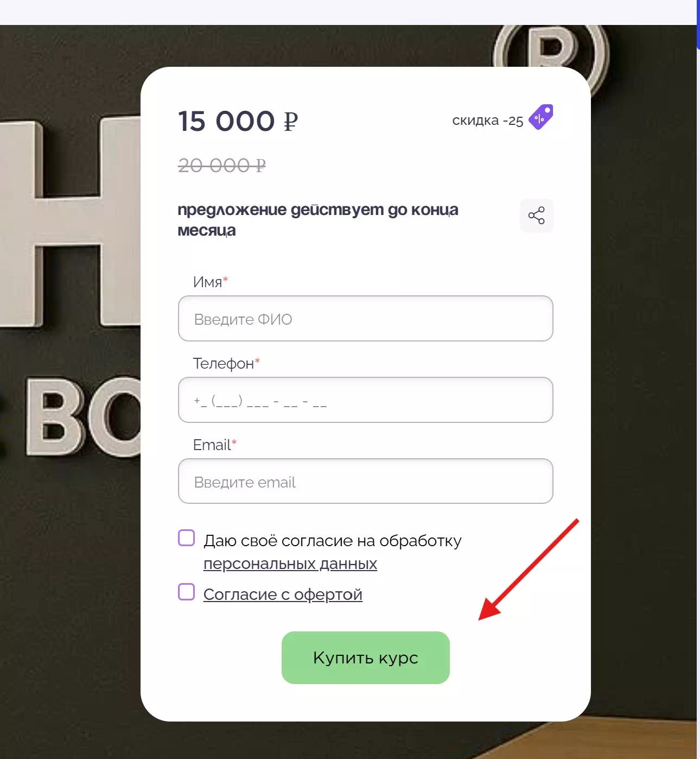This screenshot has width=700, height=759.
Task: Click the 'Даю своё согласие на обработку' text
Action: click(333, 541)
